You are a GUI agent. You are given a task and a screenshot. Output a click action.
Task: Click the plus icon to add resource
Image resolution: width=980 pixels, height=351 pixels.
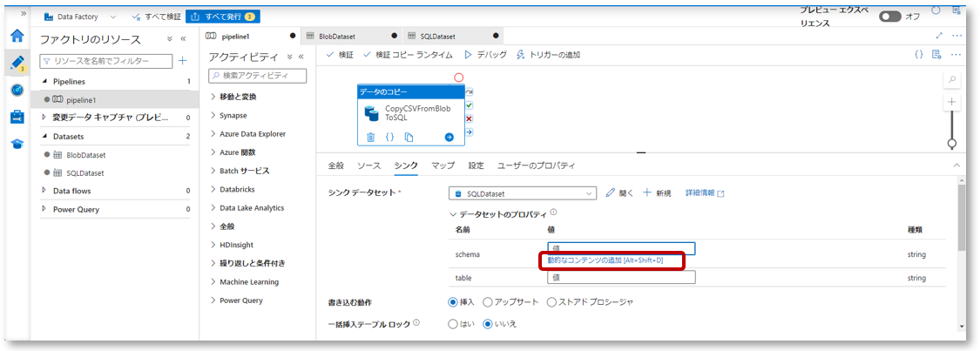point(183,61)
